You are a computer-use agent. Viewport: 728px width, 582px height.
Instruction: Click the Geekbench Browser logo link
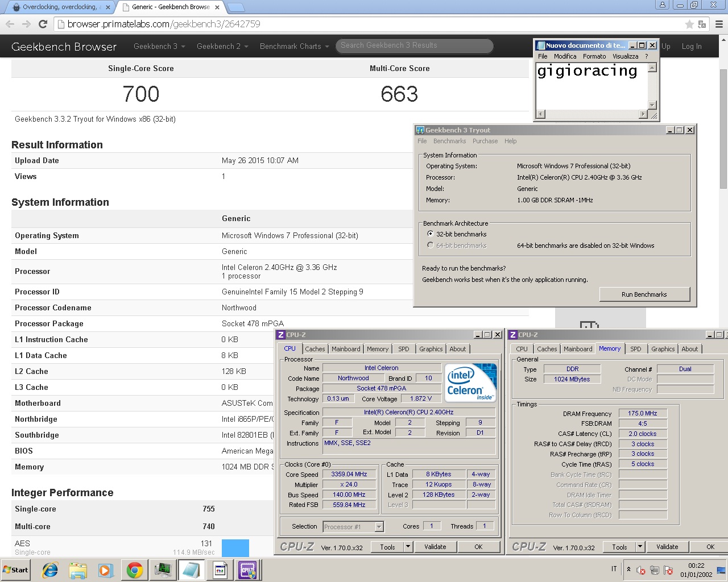click(x=64, y=47)
